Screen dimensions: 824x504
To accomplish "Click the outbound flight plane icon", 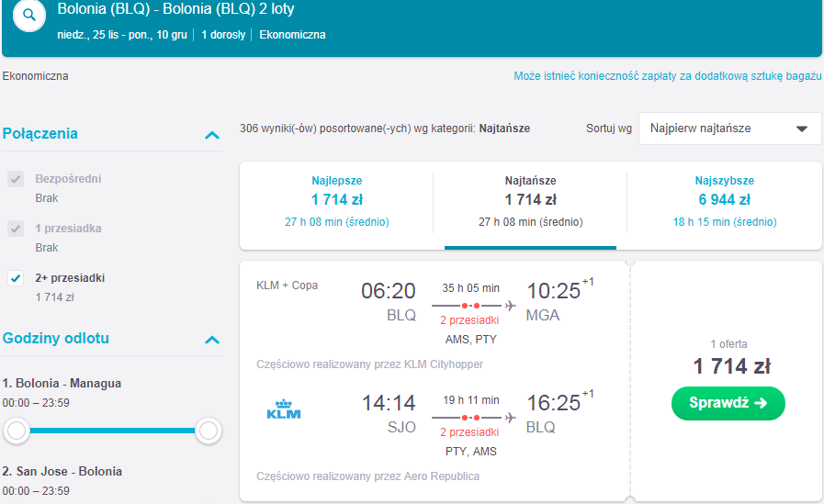I will [x=510, y=306].
